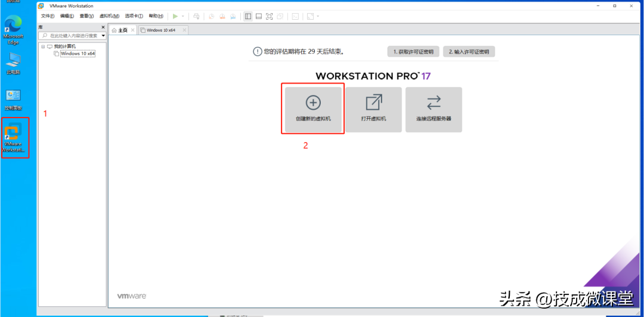Open the snapshot manager toolbar icon
Screen dimensions: 644x317
coord(233,17)
